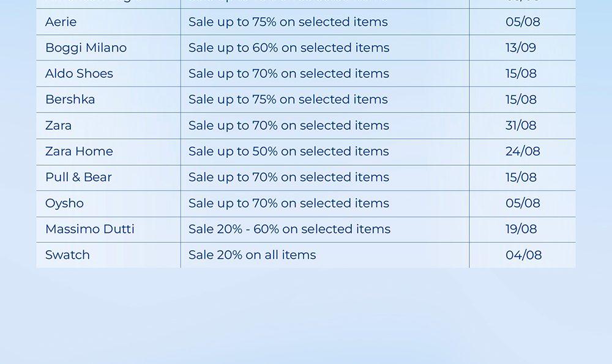This screenshot has width=612, height=364.
Task: Click the 05/08 date in Aerie row
Action: coord(523,22)
